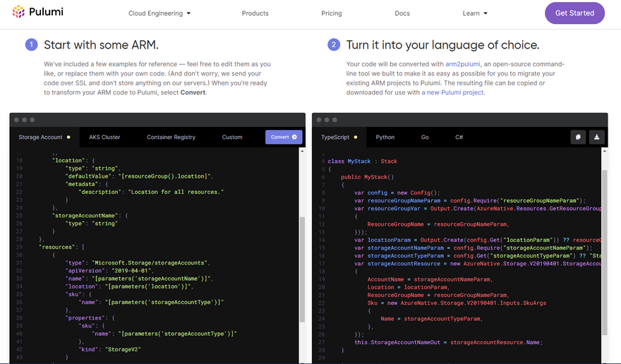Expand the Cloud Engineering dropdown
Screen dimensions: 621x364
(x=159, y=13)
